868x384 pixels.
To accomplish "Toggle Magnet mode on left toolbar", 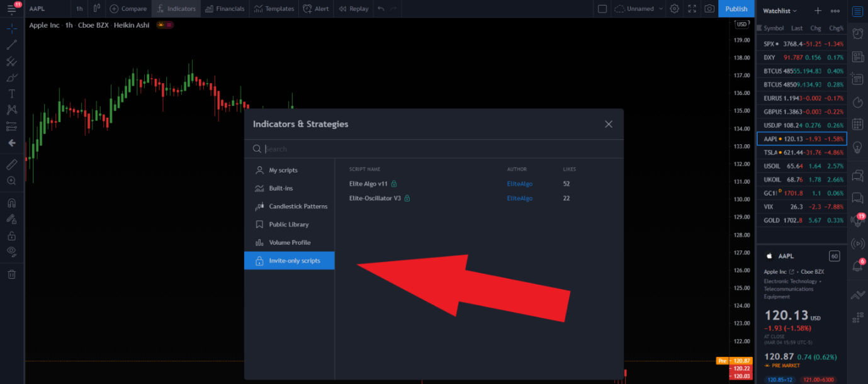I will [x=11, y=203].
